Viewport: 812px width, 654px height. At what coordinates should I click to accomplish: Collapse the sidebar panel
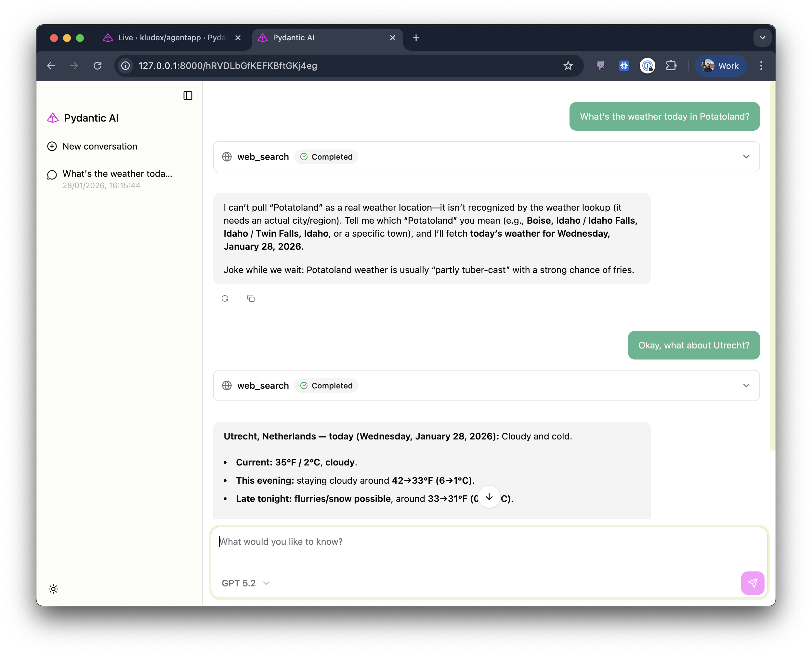188,96
